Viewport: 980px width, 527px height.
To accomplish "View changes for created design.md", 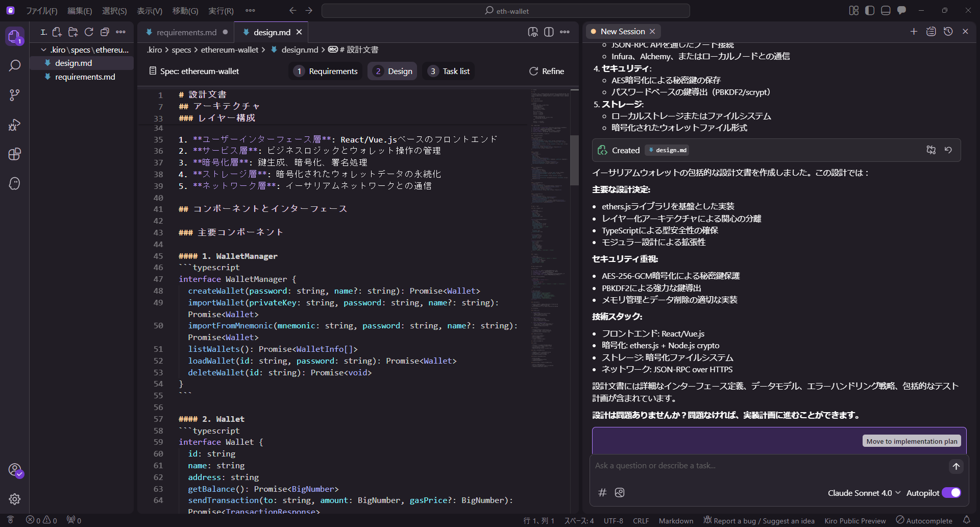I will pyautogui.click(x=931, y=150).
